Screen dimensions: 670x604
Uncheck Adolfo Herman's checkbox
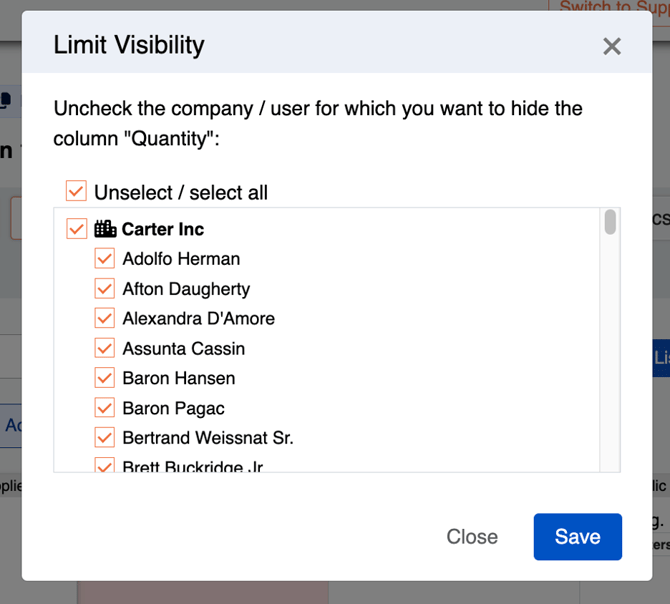pyautogui.click(x=105, y=258)
